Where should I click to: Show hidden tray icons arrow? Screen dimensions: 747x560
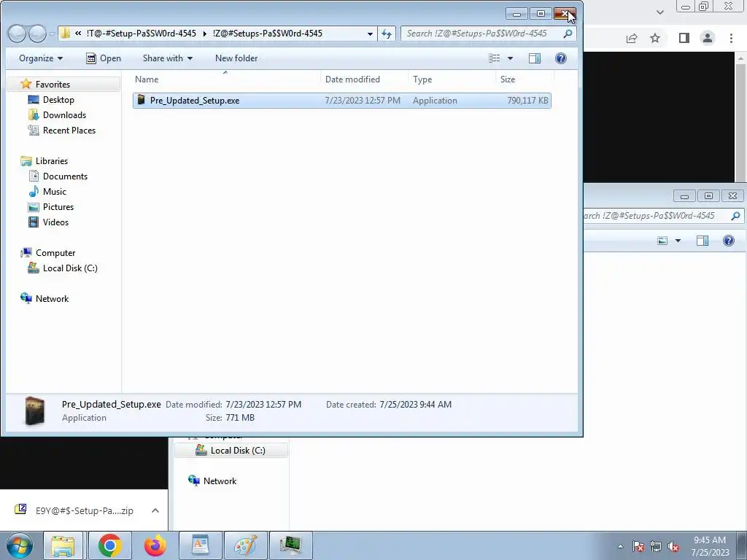click(x=620, y=546)
